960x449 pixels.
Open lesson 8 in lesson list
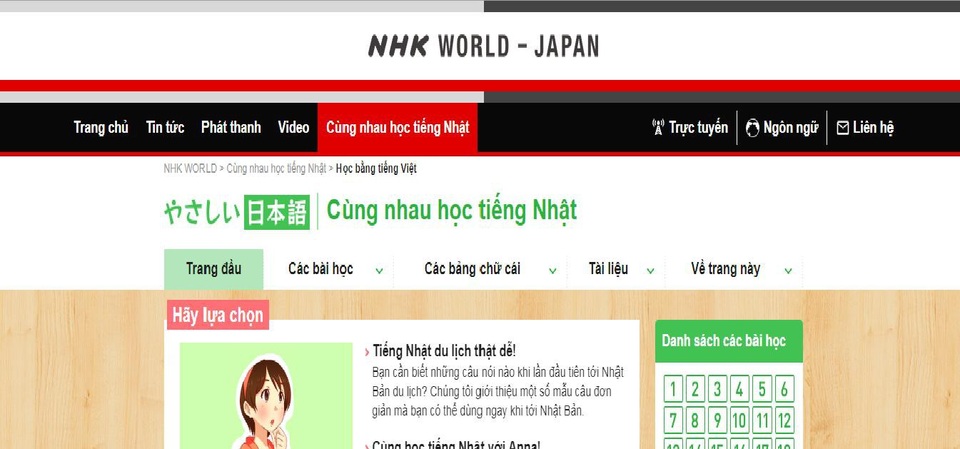[695, 420]
